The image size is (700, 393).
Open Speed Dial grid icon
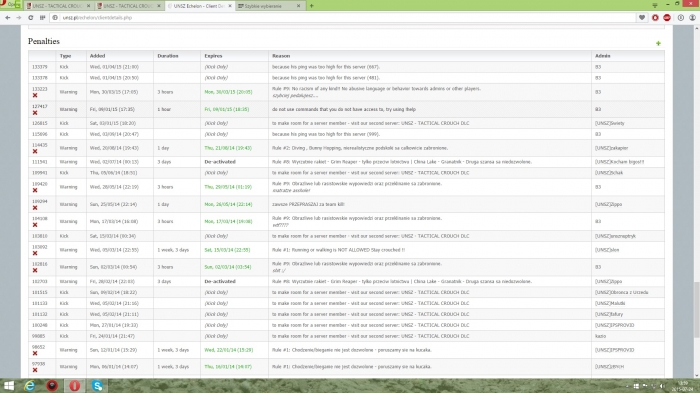(x=42, y=17)
